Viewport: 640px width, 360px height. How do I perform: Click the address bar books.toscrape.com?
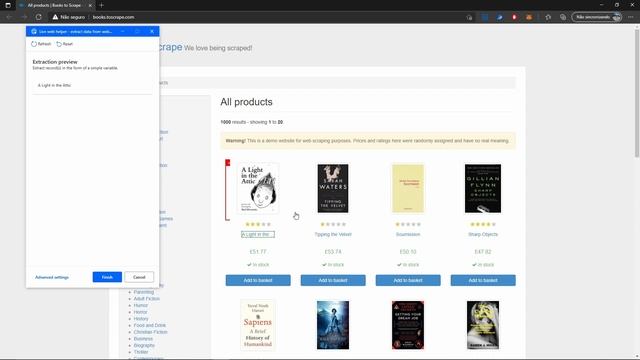click(113, 17)
